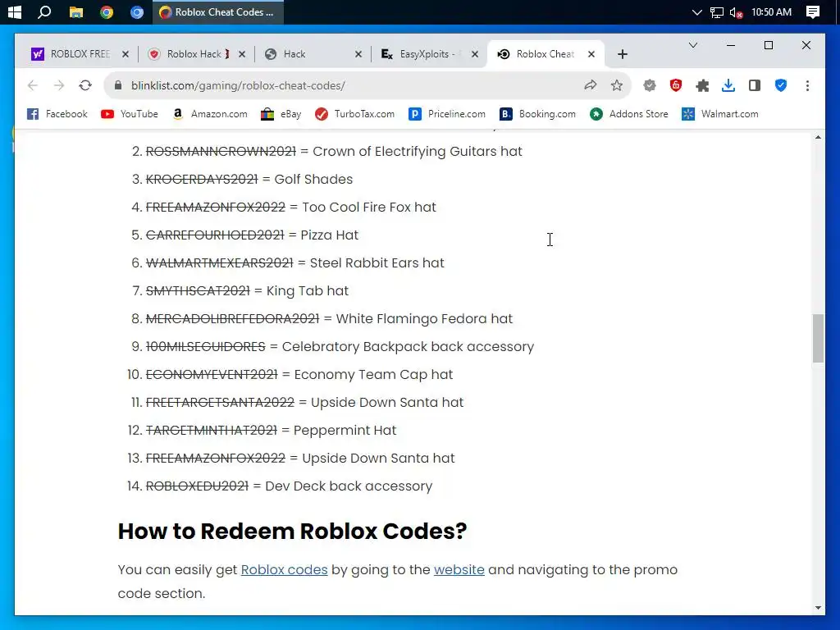Open the tab search dropdown
840x630 pixels.
pyautogui.click(x=692, y=45)
